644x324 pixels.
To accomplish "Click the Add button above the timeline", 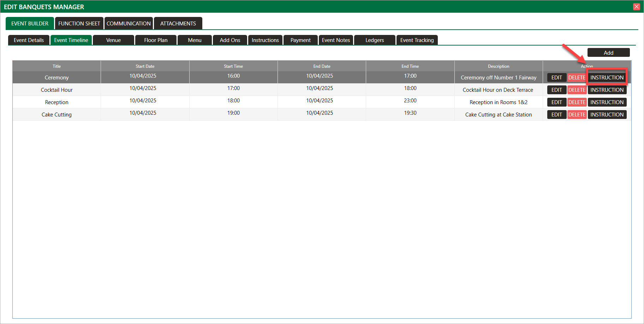I will [x=608, y=53].
